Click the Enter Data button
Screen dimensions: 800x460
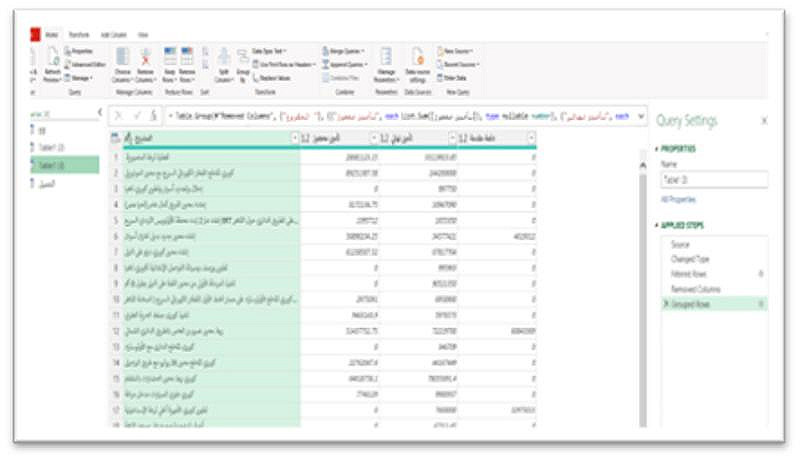[452, 78]
